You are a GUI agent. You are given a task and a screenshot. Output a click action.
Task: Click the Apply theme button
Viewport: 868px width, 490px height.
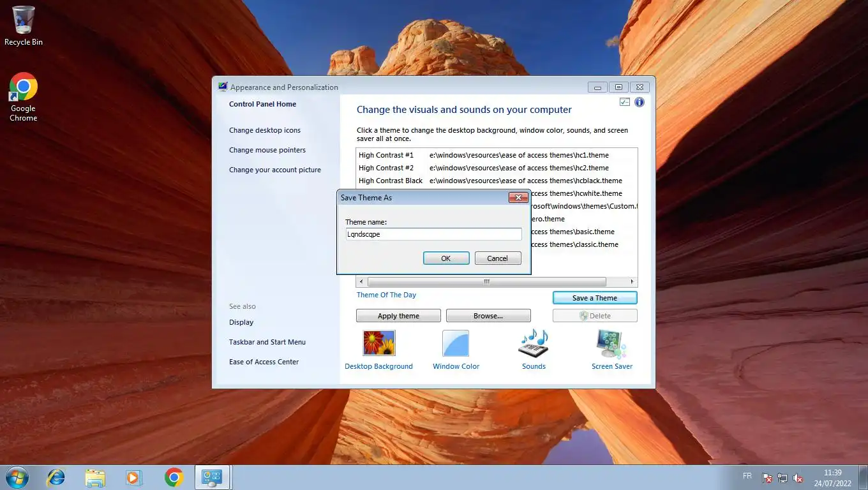point(398,316)
